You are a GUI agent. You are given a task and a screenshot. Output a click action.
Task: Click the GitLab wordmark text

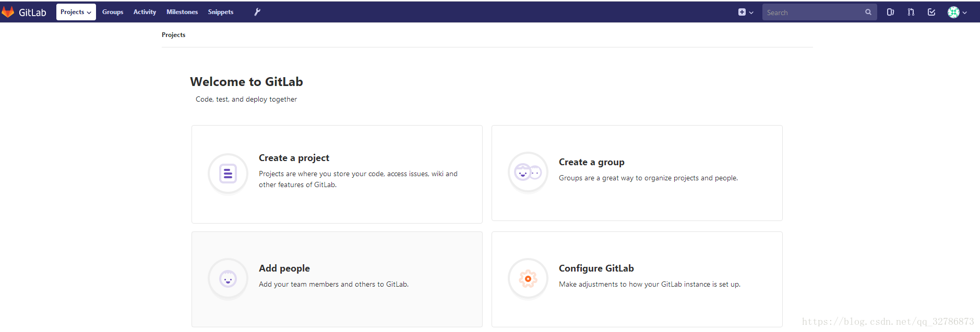(32, 13)
